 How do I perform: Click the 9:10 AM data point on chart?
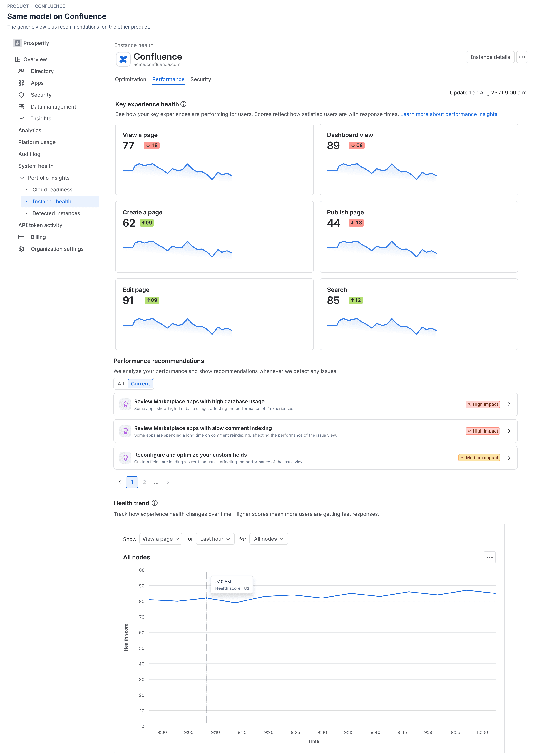(206, 598)
